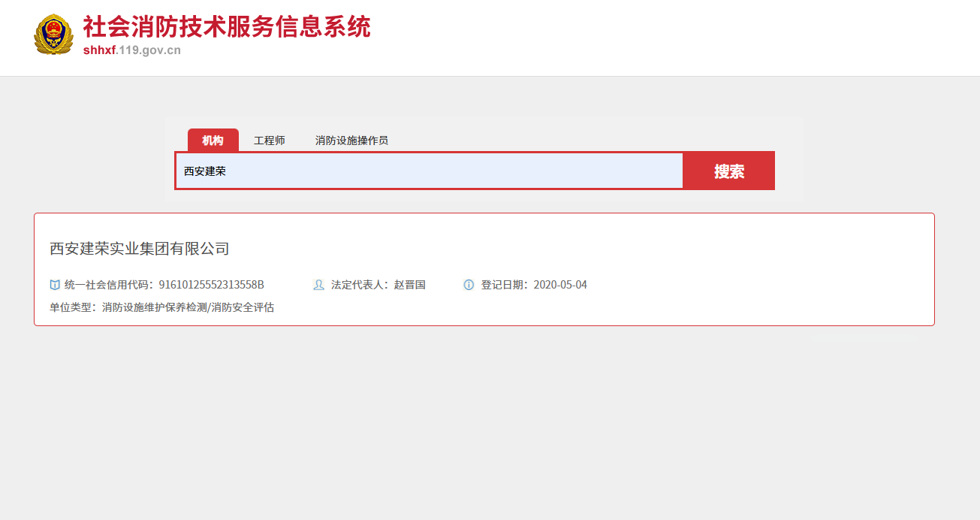Click the 单位类型 label
This screenshot has width=980, height=520.
coord(74,307)
